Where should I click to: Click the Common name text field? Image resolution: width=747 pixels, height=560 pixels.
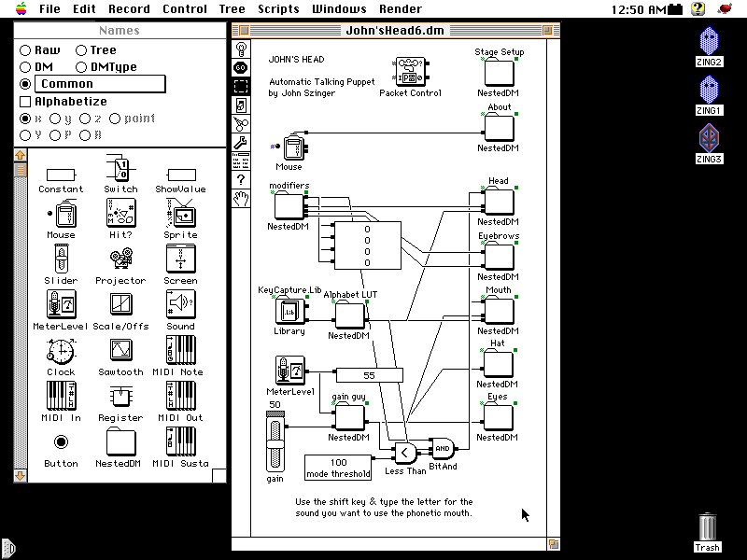[100, 84]
